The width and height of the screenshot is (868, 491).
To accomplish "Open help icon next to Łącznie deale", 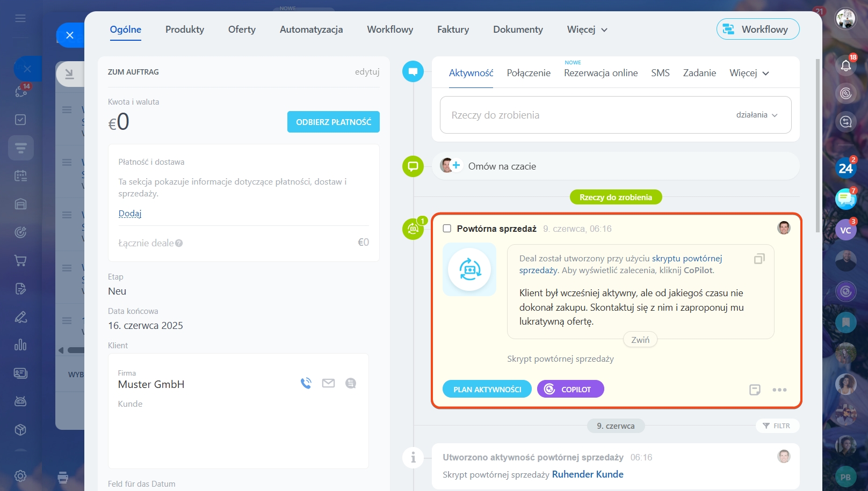I will pyautogui.click(x=179, y=243).
